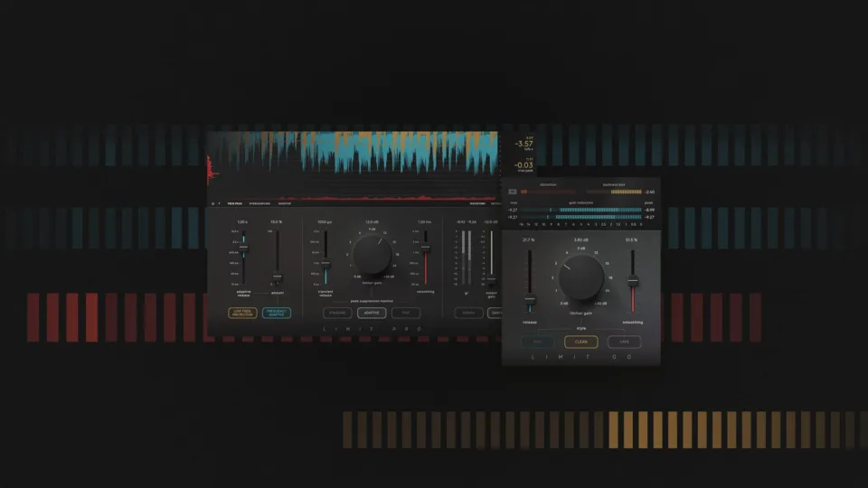Click the Limit Pro limiter gain knob
Screen dimensions: 868x488
pos(372,255)
